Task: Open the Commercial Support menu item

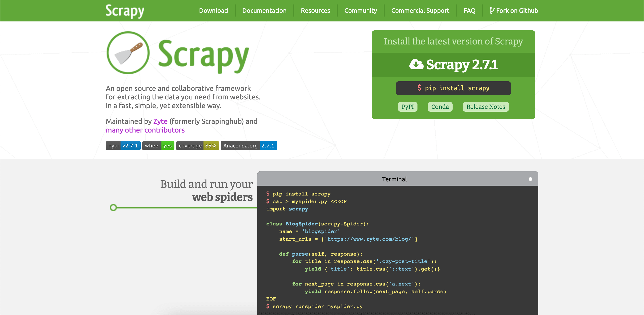Action: pyautogui.click(x=420, y=11)
